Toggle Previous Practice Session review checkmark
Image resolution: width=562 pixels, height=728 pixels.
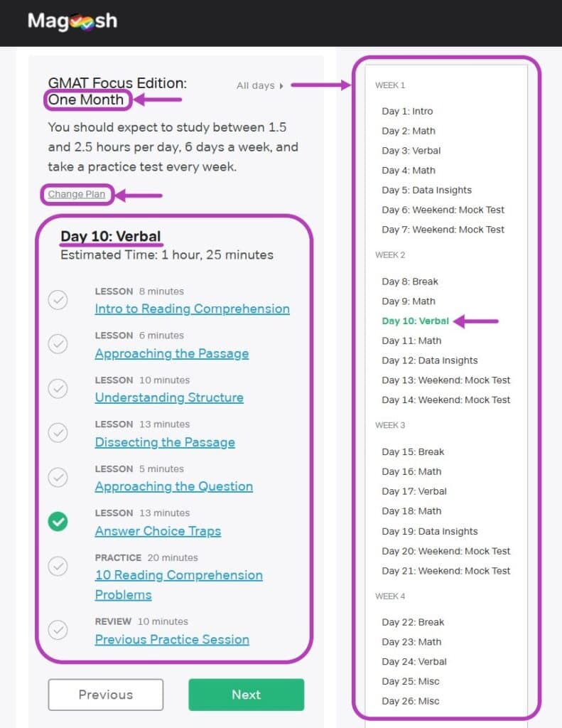click(x=58, y=630)
